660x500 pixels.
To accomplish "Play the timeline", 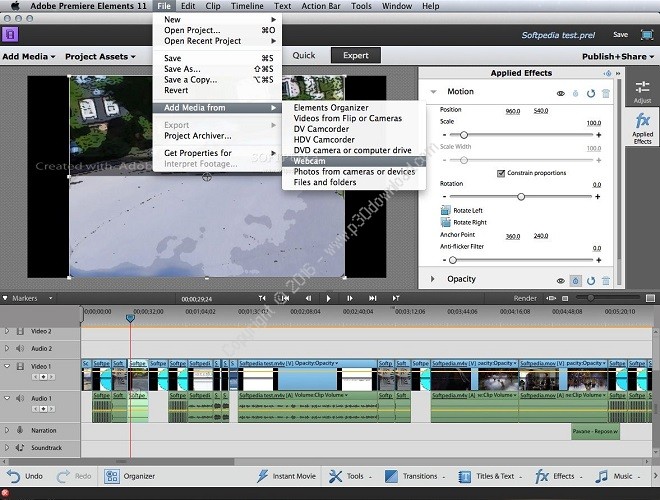I will 328,298.
